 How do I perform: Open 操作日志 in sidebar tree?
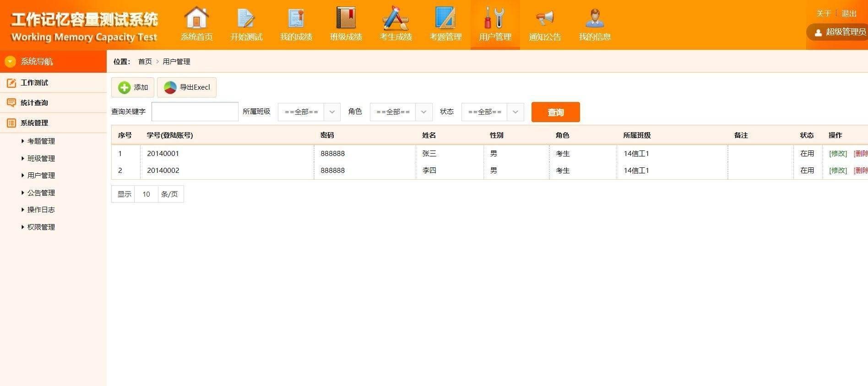click(41, 210)
